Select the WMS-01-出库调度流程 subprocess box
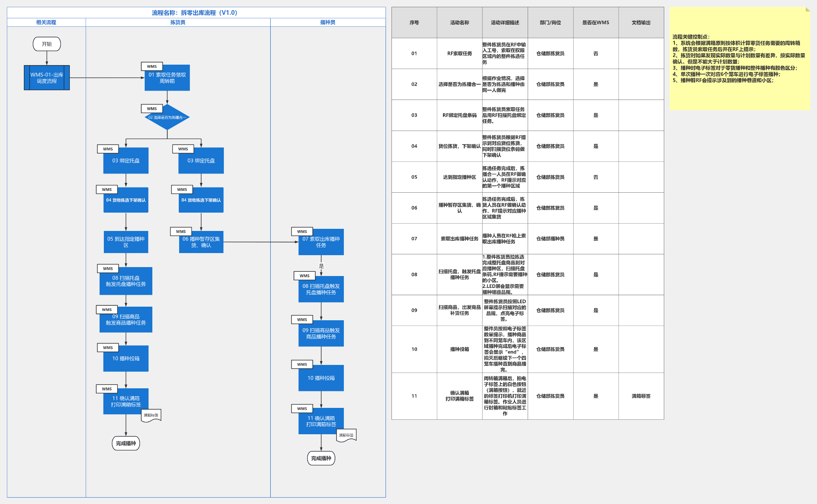The width and height of the screenshot is (817, 504). tap(47, 78)
